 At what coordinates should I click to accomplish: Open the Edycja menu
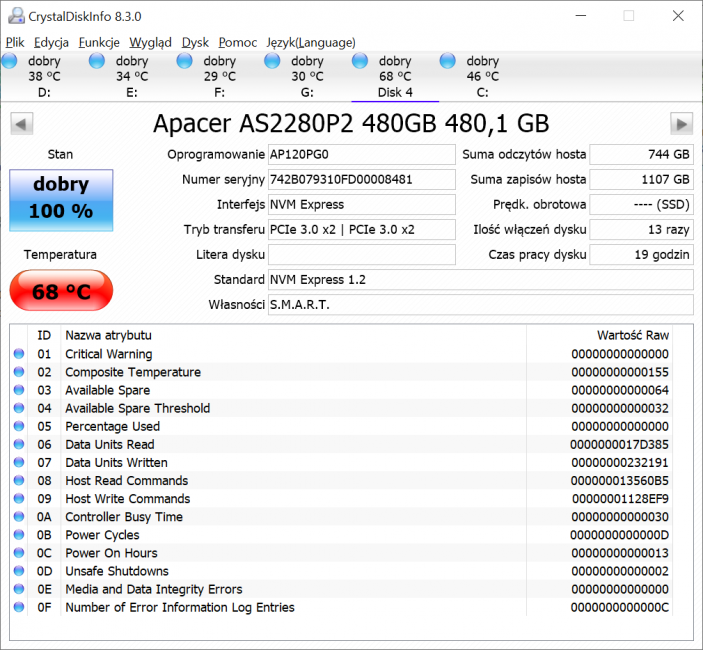pos(51,43)
